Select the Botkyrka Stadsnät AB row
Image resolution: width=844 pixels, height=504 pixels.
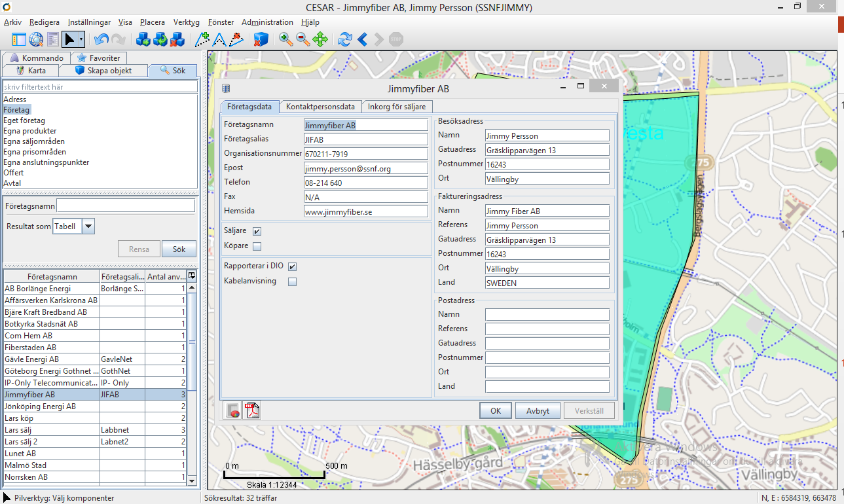point(95,324)
